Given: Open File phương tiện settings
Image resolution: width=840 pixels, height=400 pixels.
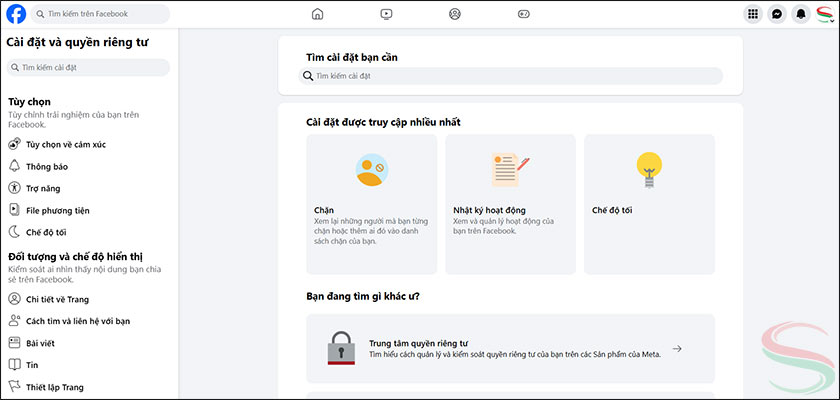Looking at the screenshot, I should [58, 210].
